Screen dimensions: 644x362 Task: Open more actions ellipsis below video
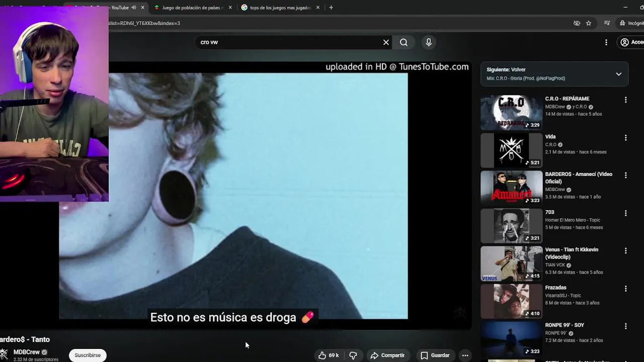[465, 355]
